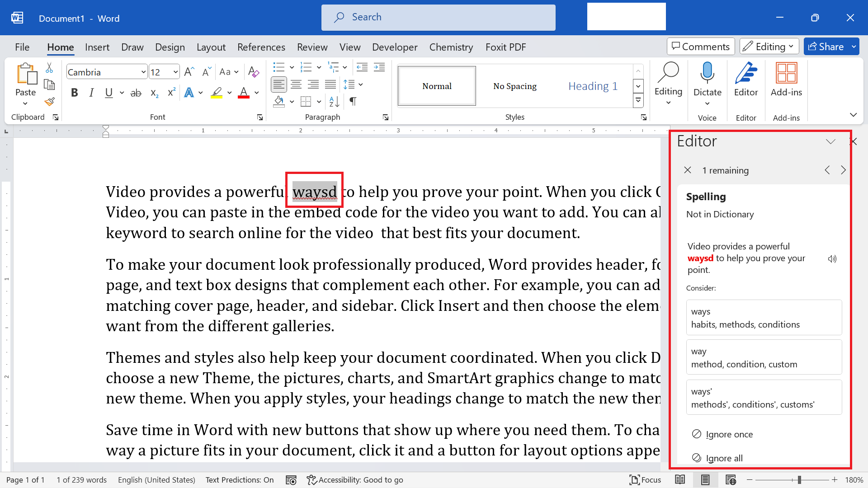Ignore the spelling error once

tap(729, 434)
